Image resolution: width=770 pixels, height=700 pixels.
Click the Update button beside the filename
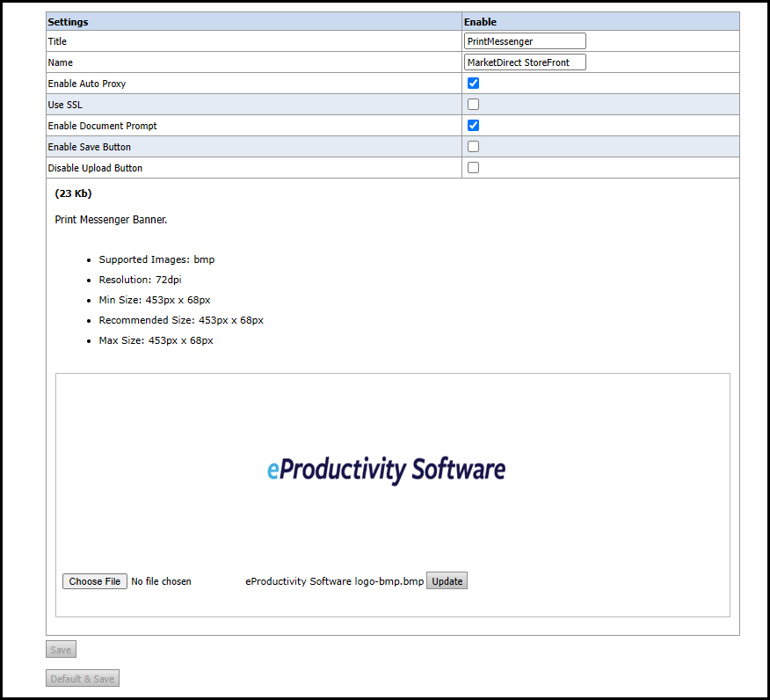click(x=447, y=581)
